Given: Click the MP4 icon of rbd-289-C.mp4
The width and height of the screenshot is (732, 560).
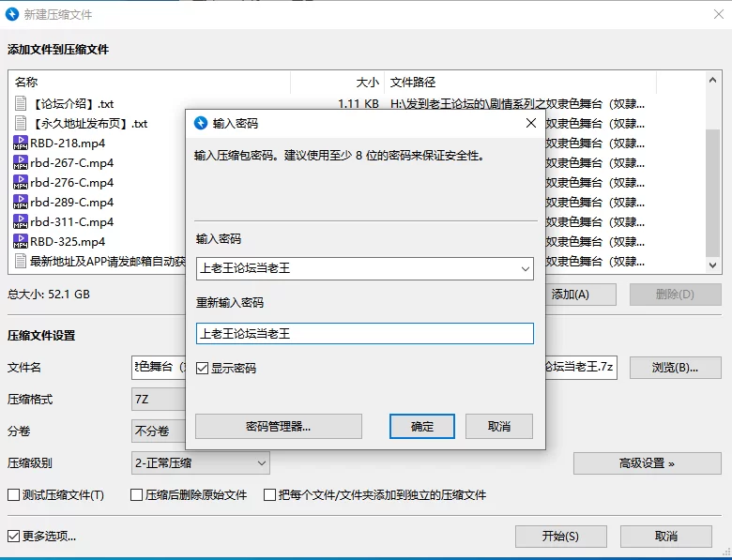Looking at the screenshot, I should pos(21,202).
